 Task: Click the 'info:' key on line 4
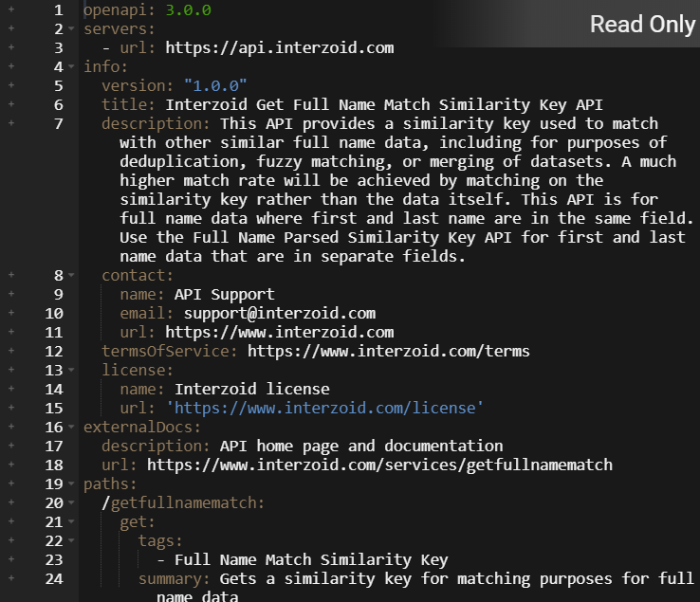105,67
